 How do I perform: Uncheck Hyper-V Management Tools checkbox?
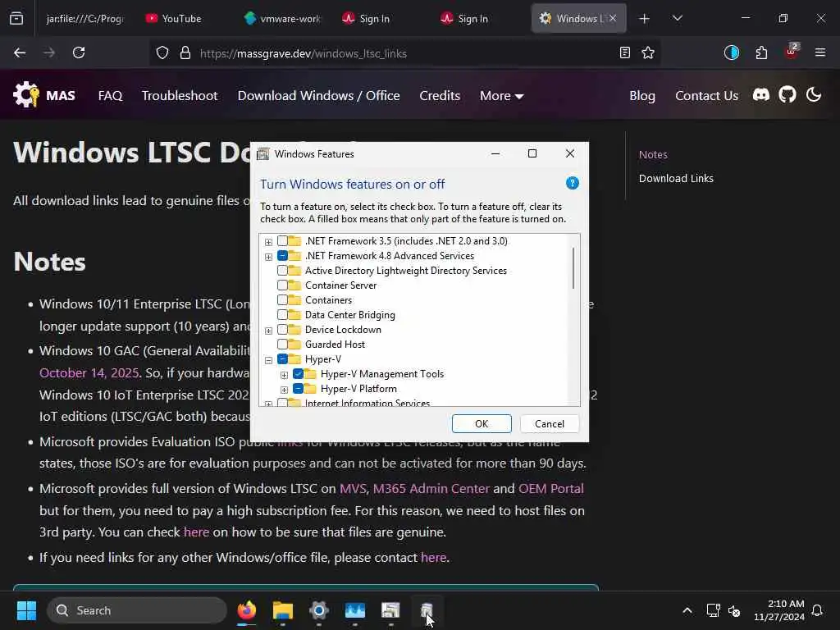pyautogui.click(x=298, y=373)
